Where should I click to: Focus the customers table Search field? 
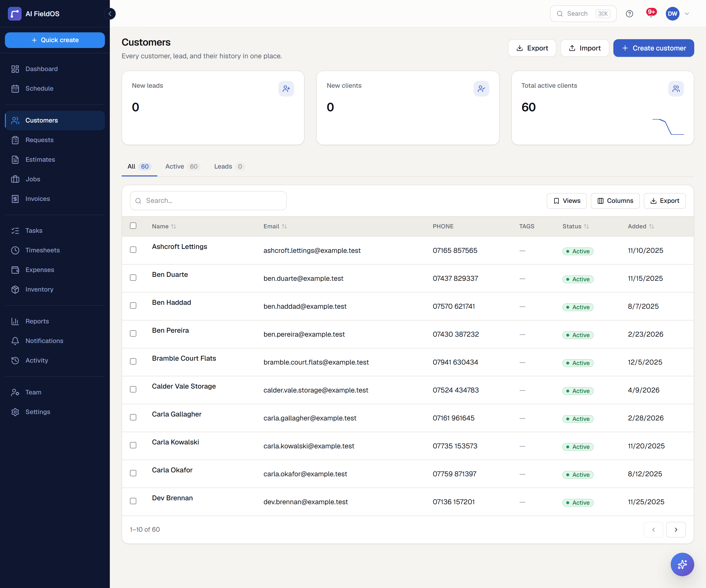tap(208, 201)
